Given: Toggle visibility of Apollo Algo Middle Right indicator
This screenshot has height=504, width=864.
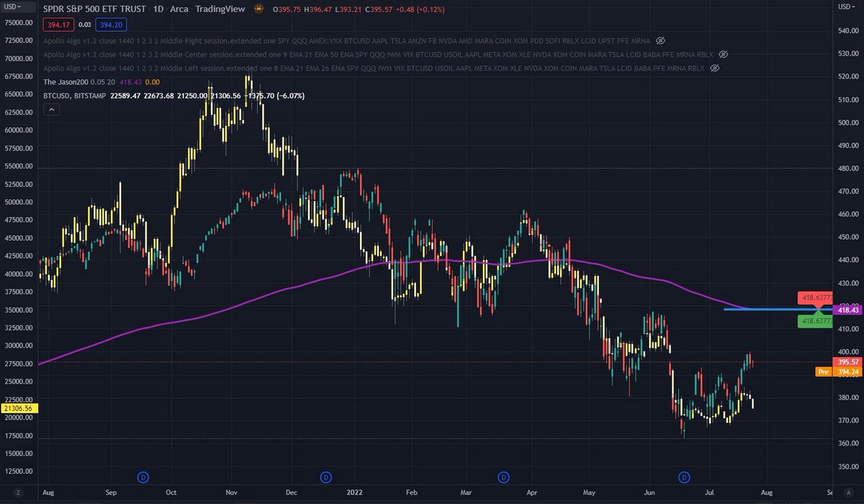Looking at the screenshot, I should coord(660,40).
